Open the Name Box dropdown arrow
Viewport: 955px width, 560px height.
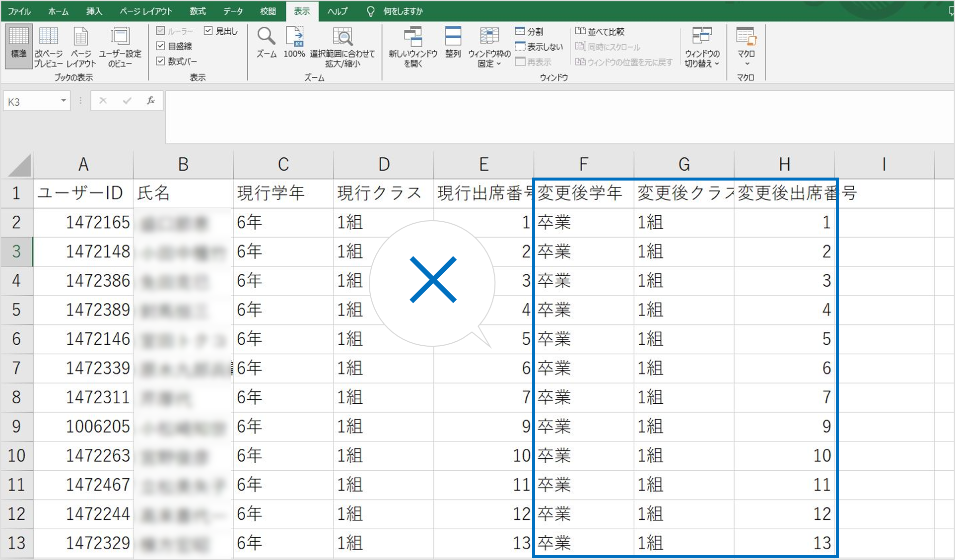click(x=64, y=101)
